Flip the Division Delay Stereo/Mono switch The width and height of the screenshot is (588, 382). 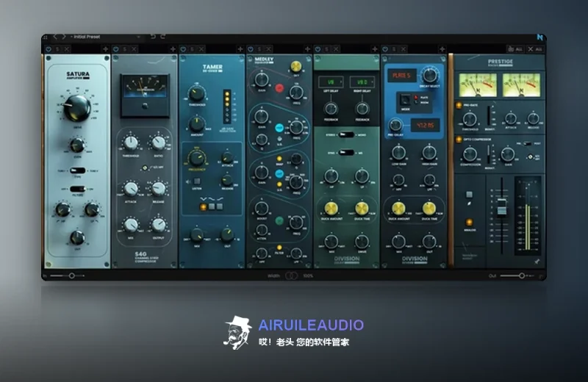click(345, 134)
